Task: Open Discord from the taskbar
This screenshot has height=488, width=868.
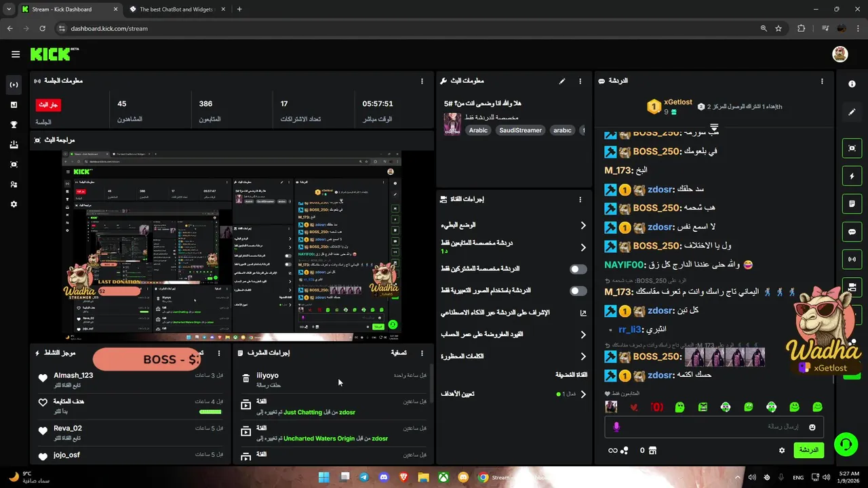Action: [384, 477]
